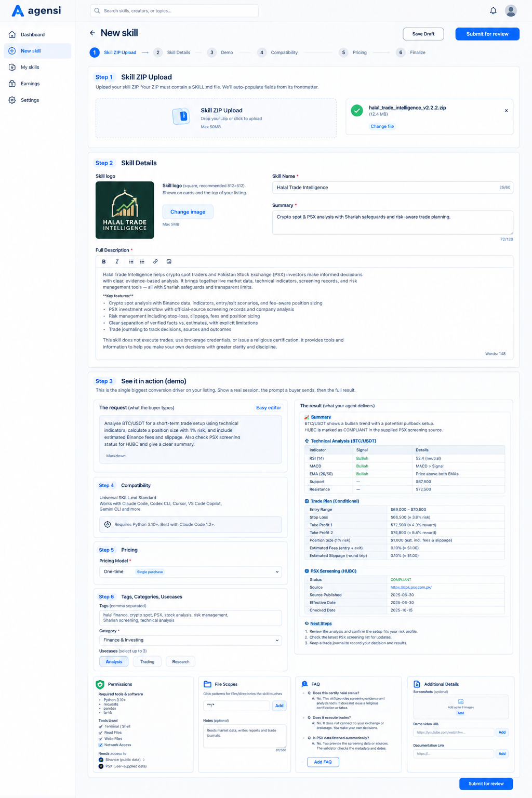
Task: Click the green upload success checkmark icon
Action: [357, 111]
